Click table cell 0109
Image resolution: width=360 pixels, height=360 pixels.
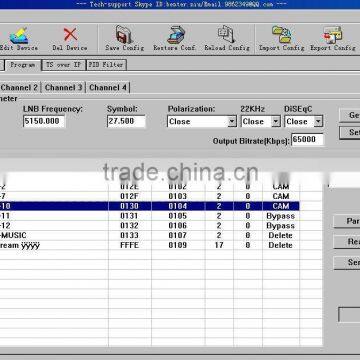click(x=178, y=245)
